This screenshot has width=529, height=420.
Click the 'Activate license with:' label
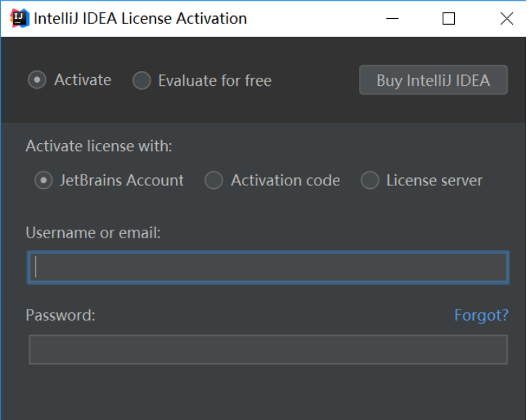tap(99, 146)
